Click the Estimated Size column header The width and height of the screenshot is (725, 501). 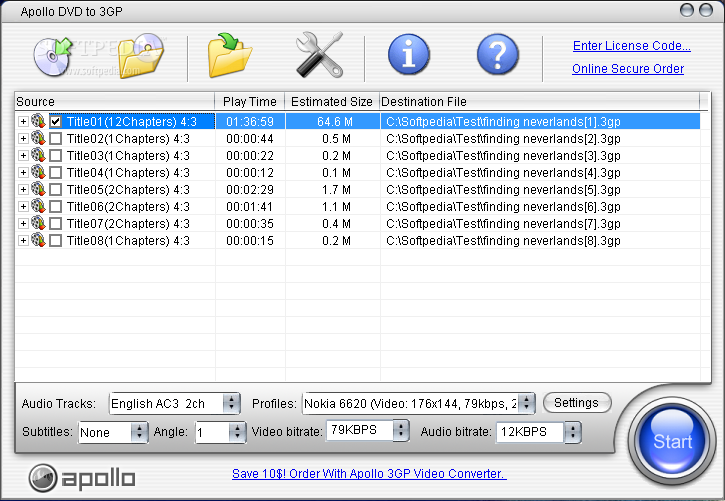pos(332,101)
